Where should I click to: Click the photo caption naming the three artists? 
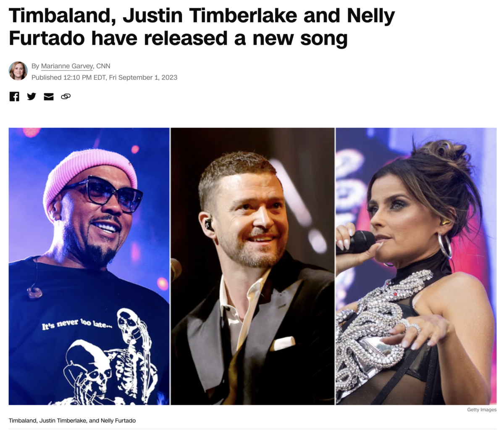point(72,421)
